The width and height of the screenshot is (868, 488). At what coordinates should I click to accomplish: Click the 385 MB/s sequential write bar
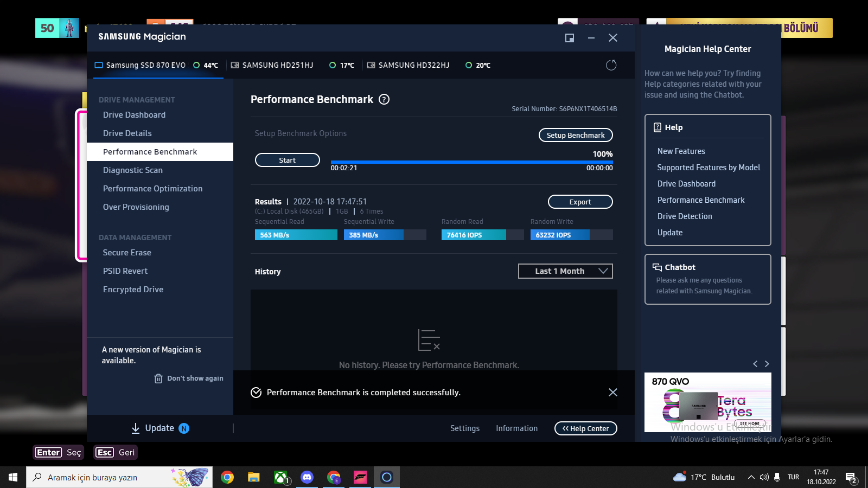click(385, 235)
